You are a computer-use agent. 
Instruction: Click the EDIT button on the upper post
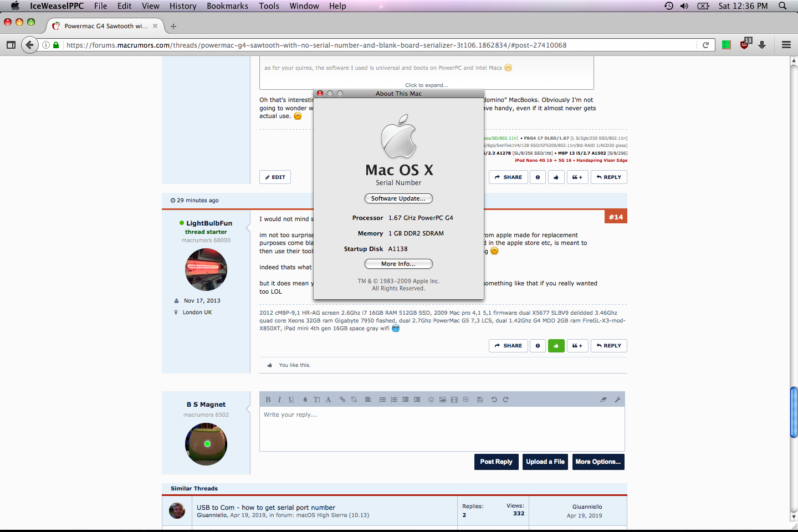275,177
